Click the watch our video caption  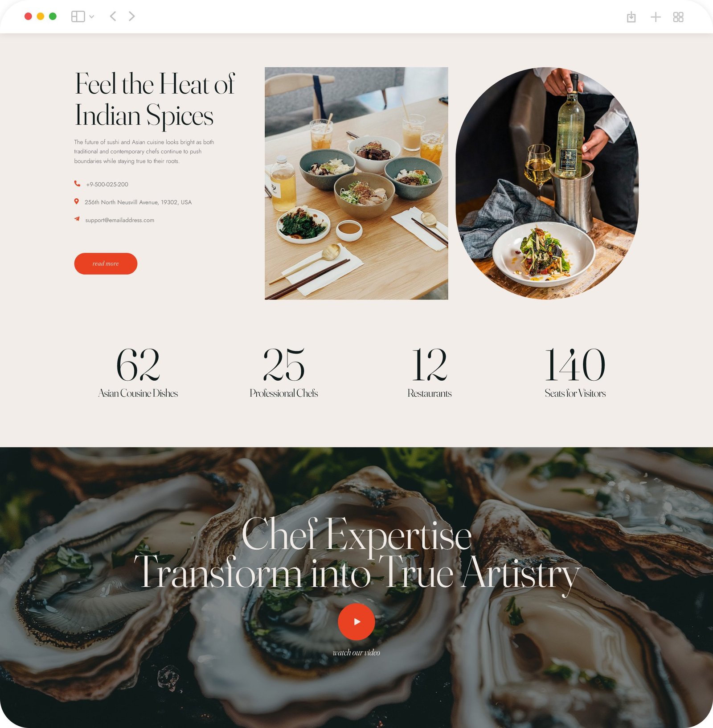356,652
